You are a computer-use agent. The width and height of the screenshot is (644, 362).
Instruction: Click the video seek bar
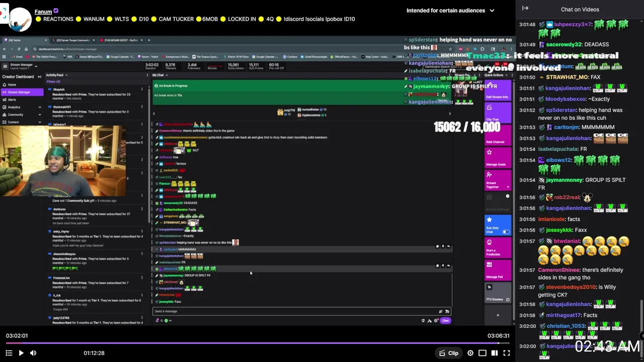tap(258, 343)
